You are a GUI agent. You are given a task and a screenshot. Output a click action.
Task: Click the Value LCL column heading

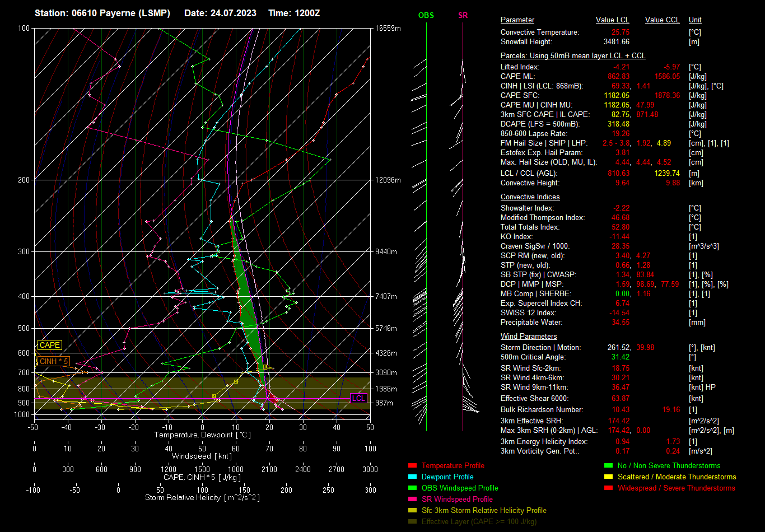click(612, 20)
